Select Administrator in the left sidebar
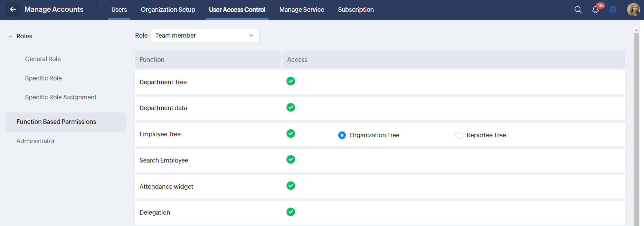The height and width of the screenshot is (226, 644). (36, 141)
